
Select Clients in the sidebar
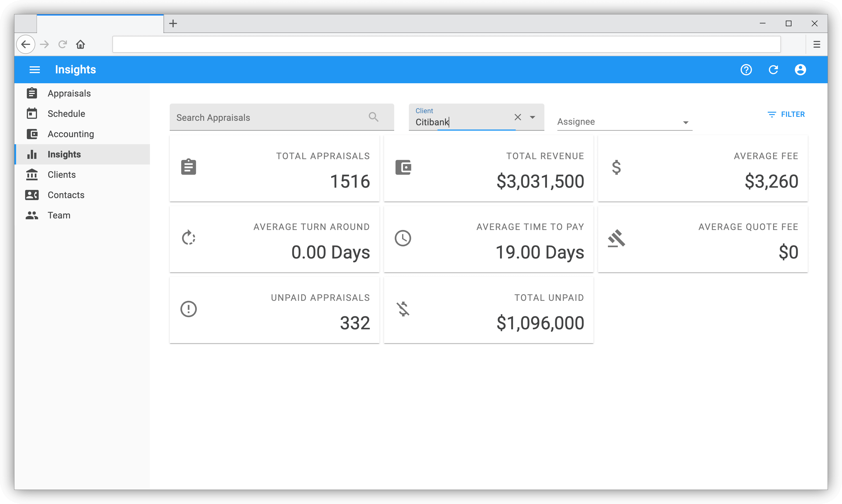(x=62, y=175)
